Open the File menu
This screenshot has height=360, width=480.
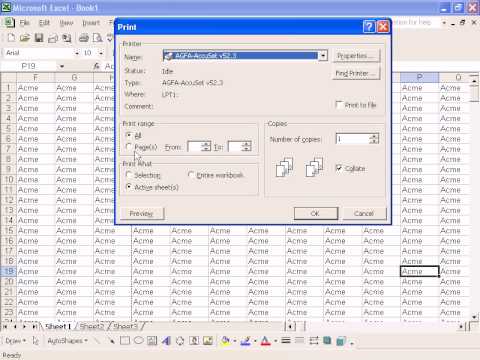pos(24,23)
